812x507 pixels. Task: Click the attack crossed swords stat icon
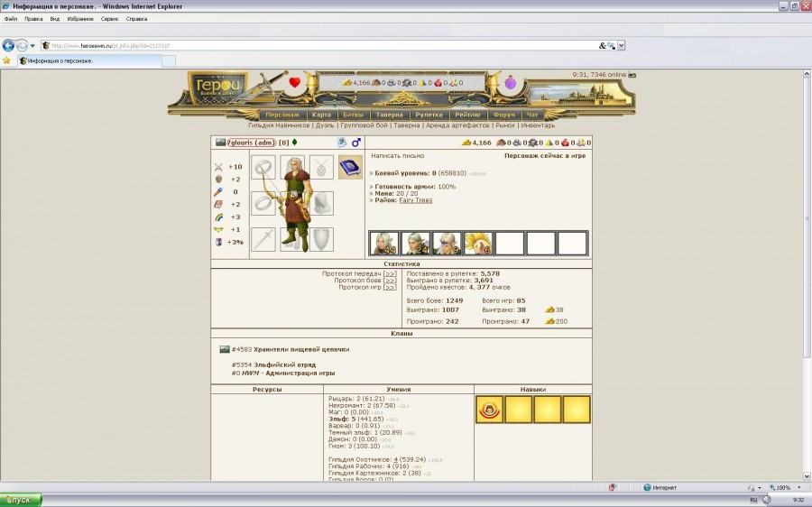(x=218, y=167)
